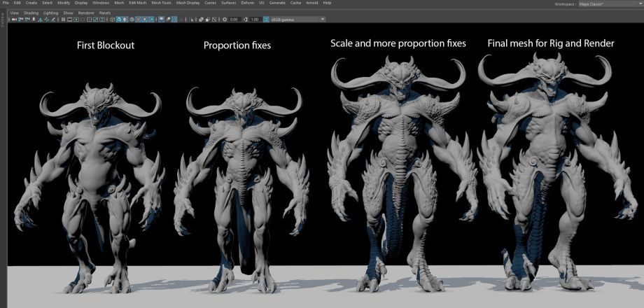Click the Isolate Select icon
The image size is (644, 308).
[x=161, y=20]
